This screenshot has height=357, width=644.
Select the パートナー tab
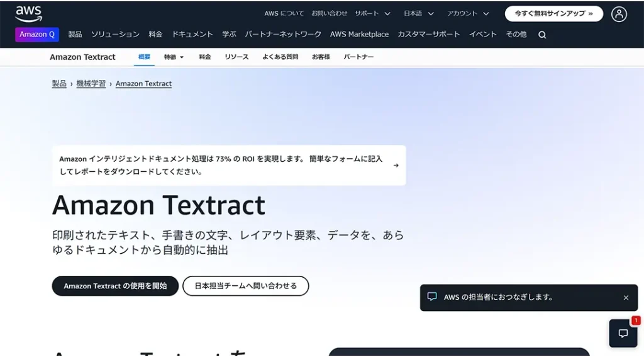(358, 57)
